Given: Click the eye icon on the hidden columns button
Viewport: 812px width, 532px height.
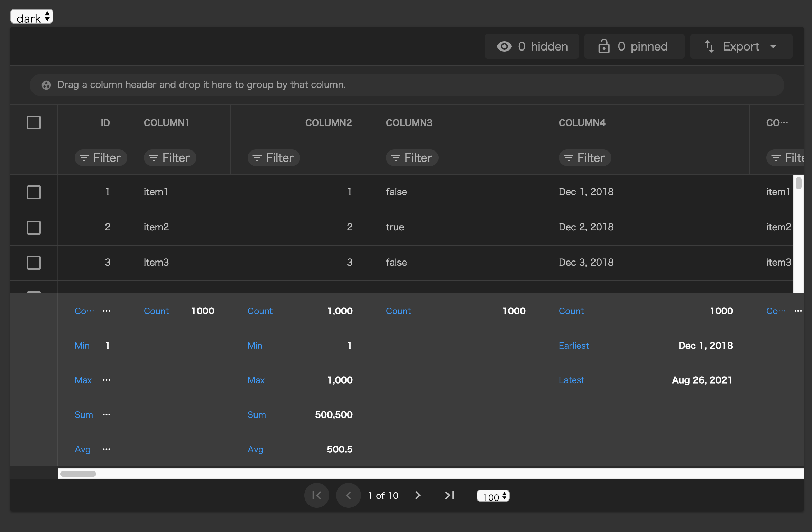Looking at the screenshot, I should (x=504, y=46).
